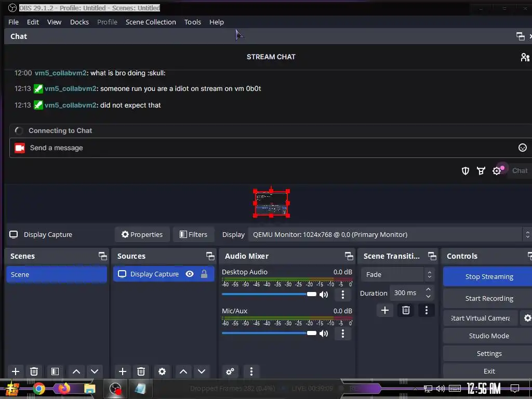
Task: Open the Edit menu
Action: (x=33, y=22)
